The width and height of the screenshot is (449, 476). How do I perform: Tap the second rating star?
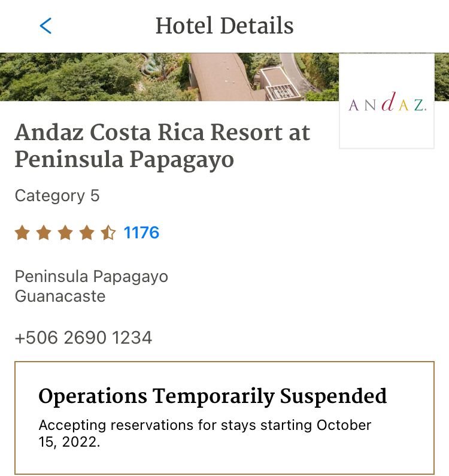point(44,233)
